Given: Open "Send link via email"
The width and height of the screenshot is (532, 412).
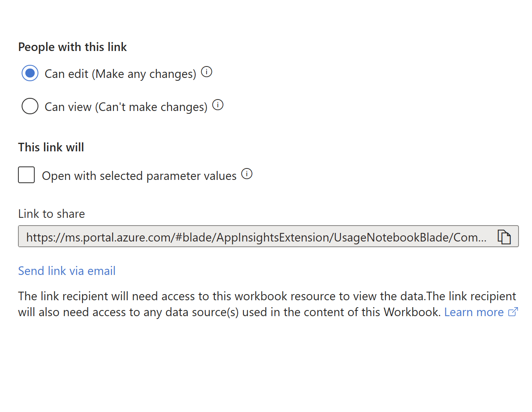Looking at the screenshot, I should click(x=67, y=271).
